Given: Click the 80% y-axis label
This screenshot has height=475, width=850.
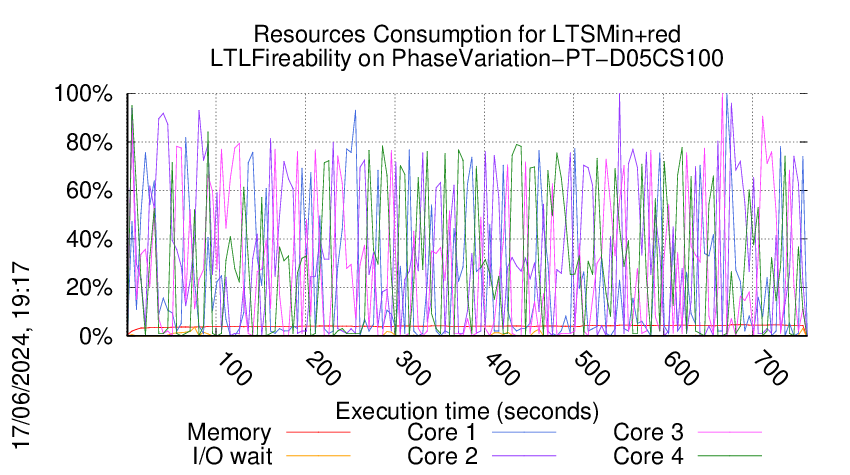Looking at the screenshot, I should [89, 143].
